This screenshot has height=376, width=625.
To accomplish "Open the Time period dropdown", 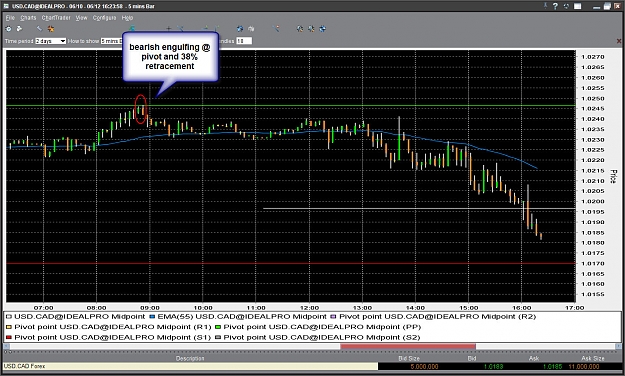I will click(x=51, y=41).
